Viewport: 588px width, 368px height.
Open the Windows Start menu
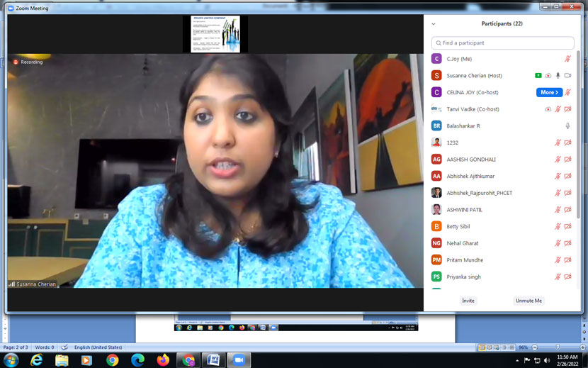11,360
